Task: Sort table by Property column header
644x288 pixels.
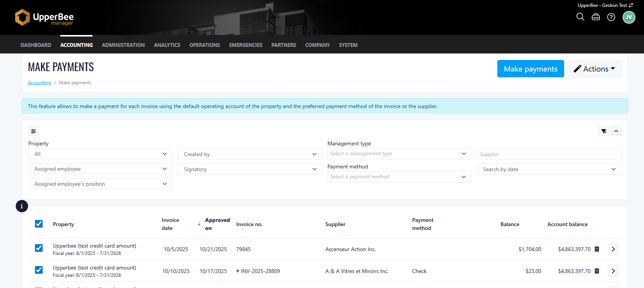Action: [63, 224]
